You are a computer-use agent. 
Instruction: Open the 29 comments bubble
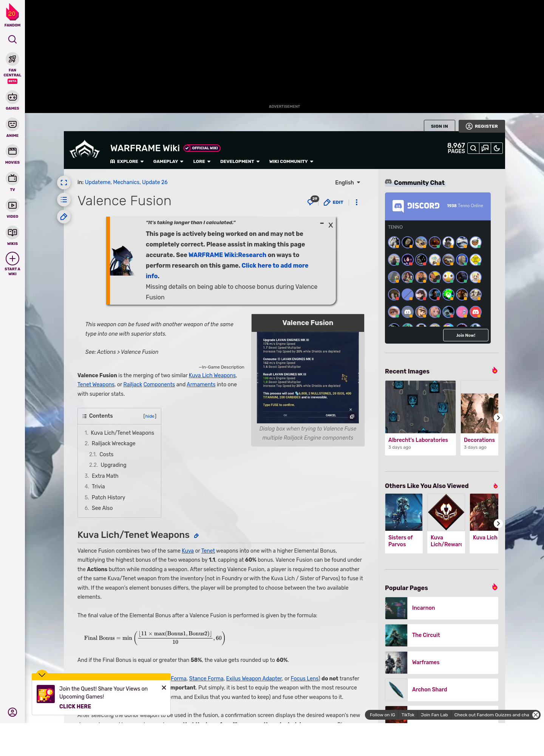click(x=313, y=201)
